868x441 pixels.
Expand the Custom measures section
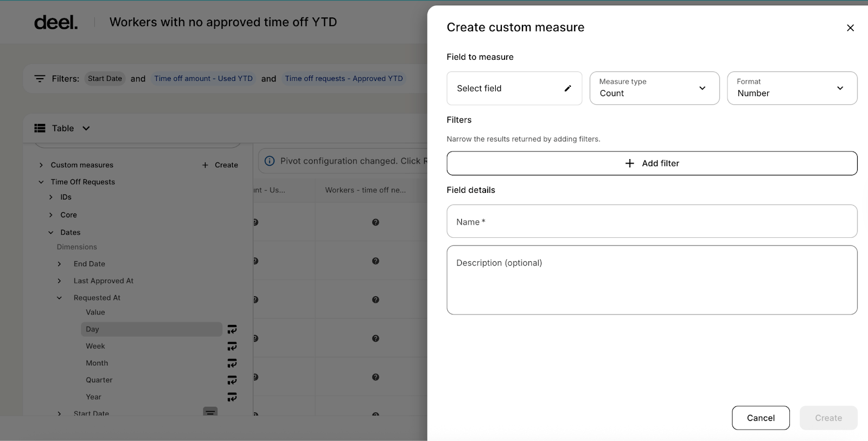(41, 165)
